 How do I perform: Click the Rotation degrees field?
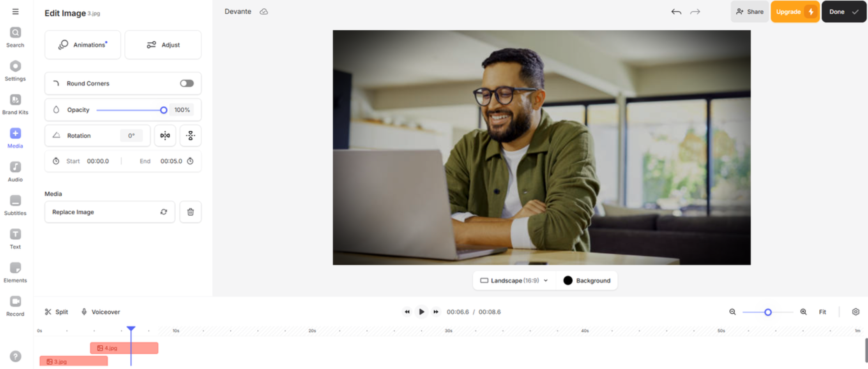tap(131, 136)
